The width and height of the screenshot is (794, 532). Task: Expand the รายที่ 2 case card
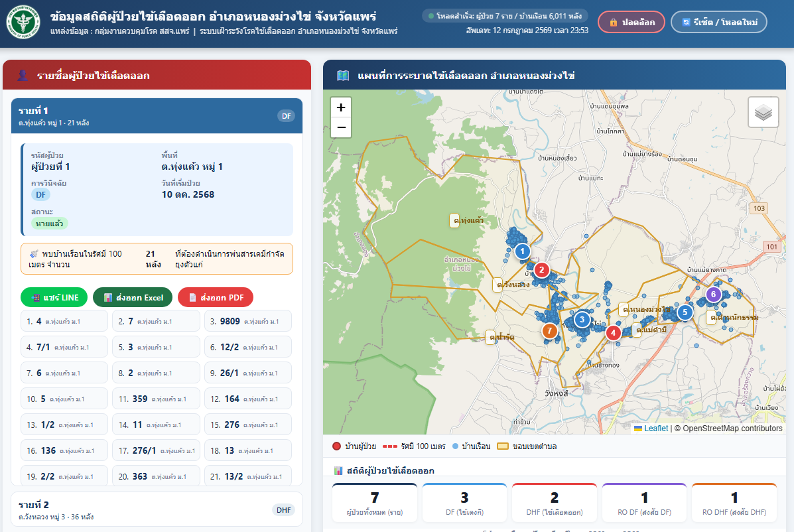[157, 509]
